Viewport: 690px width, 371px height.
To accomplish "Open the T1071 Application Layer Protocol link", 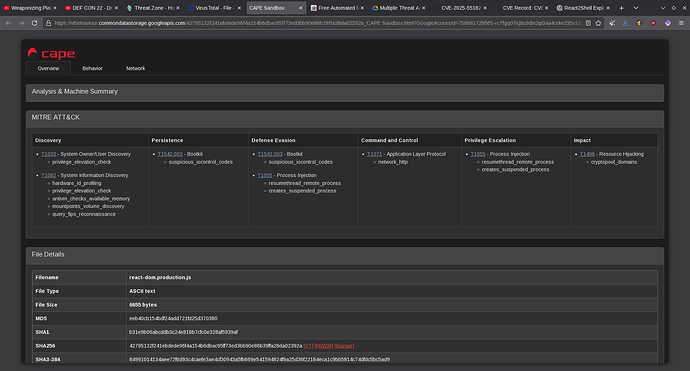I will tap(374, 154).
